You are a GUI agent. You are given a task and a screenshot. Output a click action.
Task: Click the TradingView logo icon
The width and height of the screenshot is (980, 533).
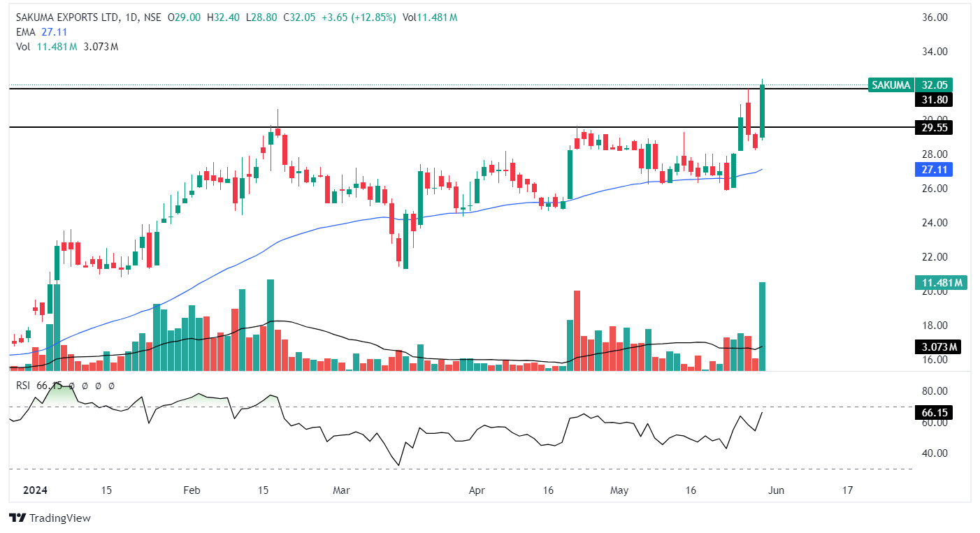pyautogui.click(x=17, y=518)
